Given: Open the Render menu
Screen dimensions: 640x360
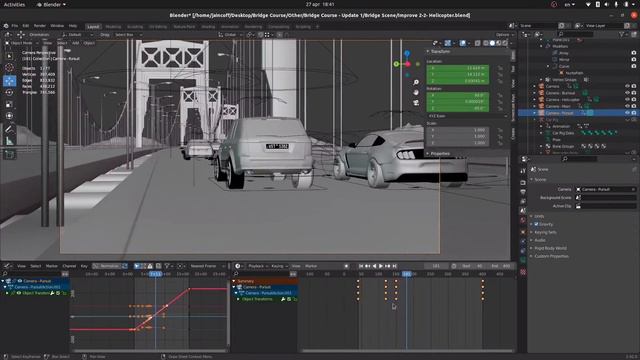Looking at the screenshot, I should [x=40, y=26].
